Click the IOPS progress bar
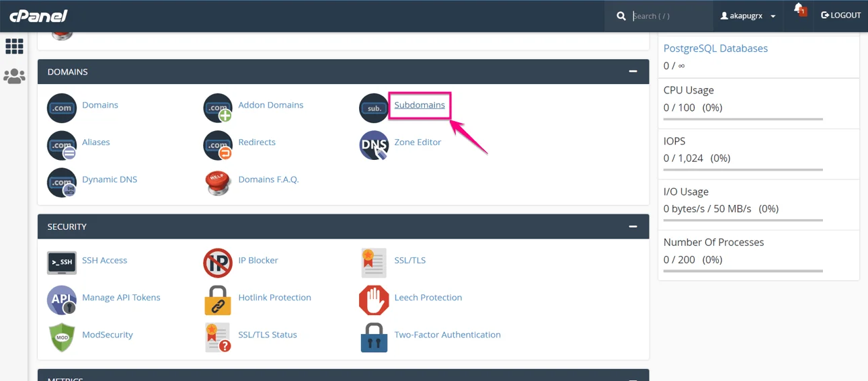Image resolution: width=868 pixels, height=381 pixels. [x=743, y=170]
